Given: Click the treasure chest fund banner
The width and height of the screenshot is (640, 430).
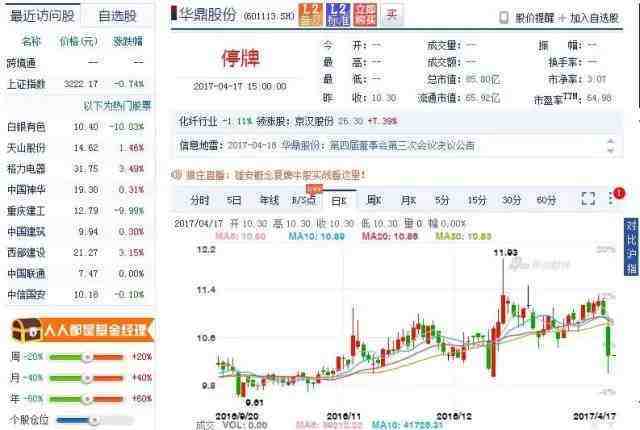Looking at the screenshot, I should [x=82, y=330].
